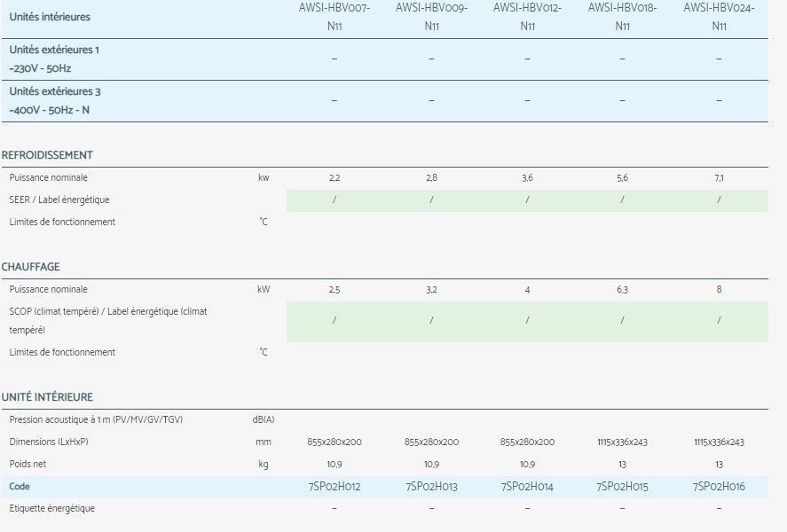Select the AWSI-HBV018-N11 model header

coord(622,17)
